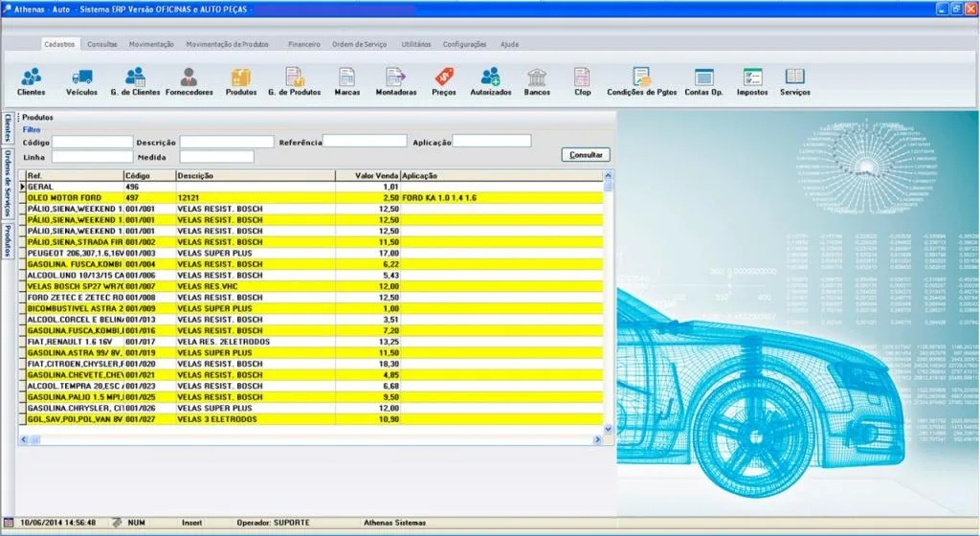The width and height of the screenshot is (980, 536).
Task: Open the Ordem de Serviço tab
Action: click(360, 44)
